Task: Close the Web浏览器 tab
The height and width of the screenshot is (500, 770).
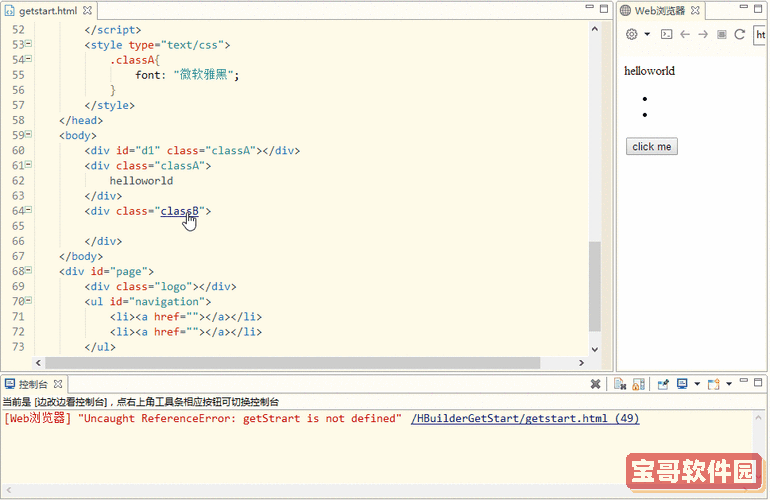Action: click(695, 10)
